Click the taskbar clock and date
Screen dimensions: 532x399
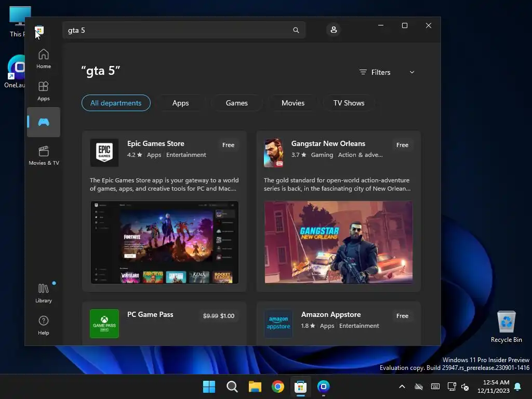(494, 387)
